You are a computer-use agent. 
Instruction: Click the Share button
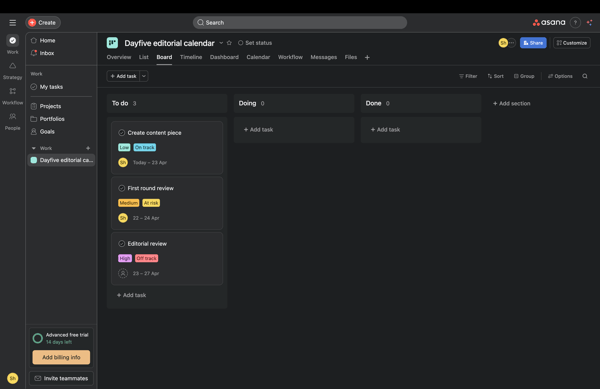[533, 43]
